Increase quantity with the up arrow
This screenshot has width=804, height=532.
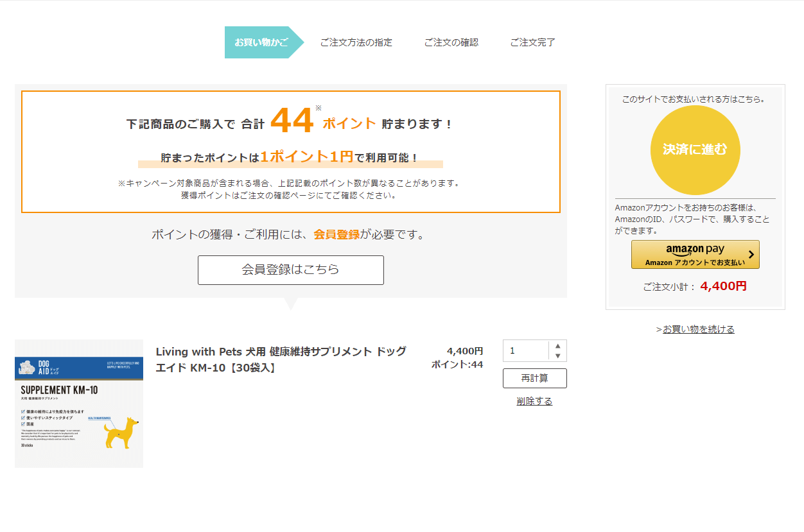pyautogui.click(x=557, y=346)
